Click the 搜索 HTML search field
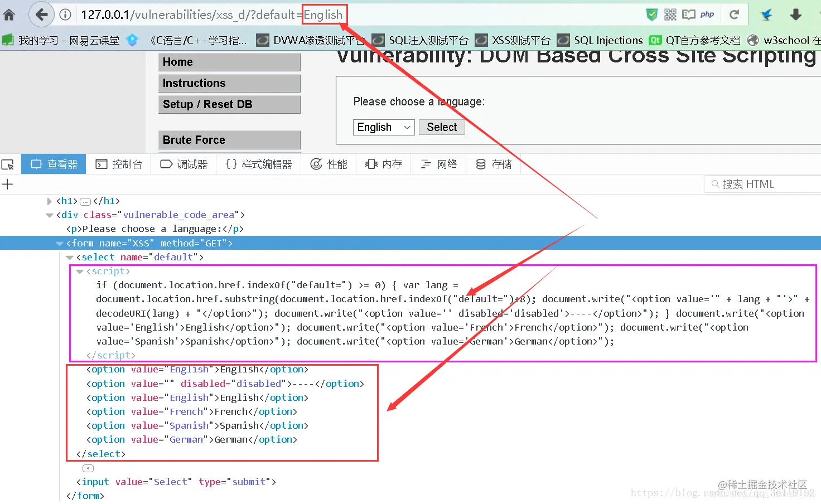821x504 pixels. coord(762,184)
